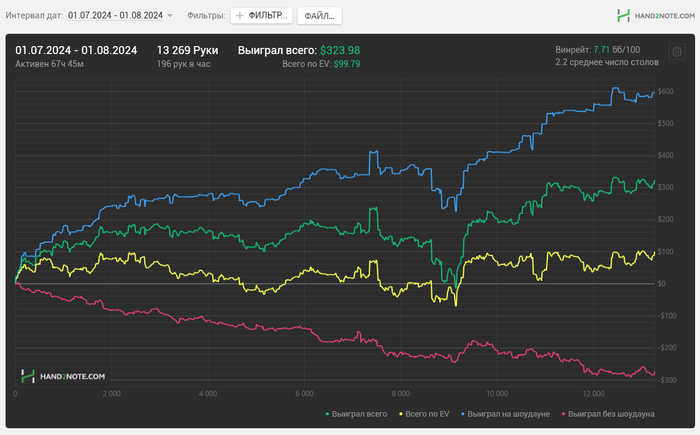Expand the date interval dropdown arrow
Screen dimensions: 700x435
[x=170, y=16]
